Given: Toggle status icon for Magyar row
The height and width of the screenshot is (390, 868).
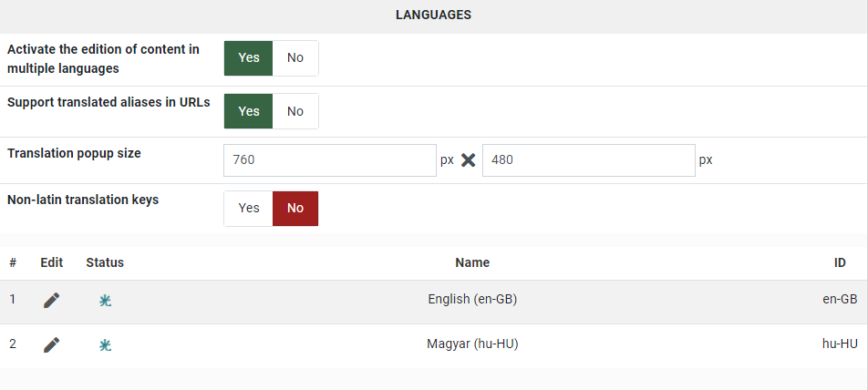Looking at the screenshot, I should [x=105, y=345].
